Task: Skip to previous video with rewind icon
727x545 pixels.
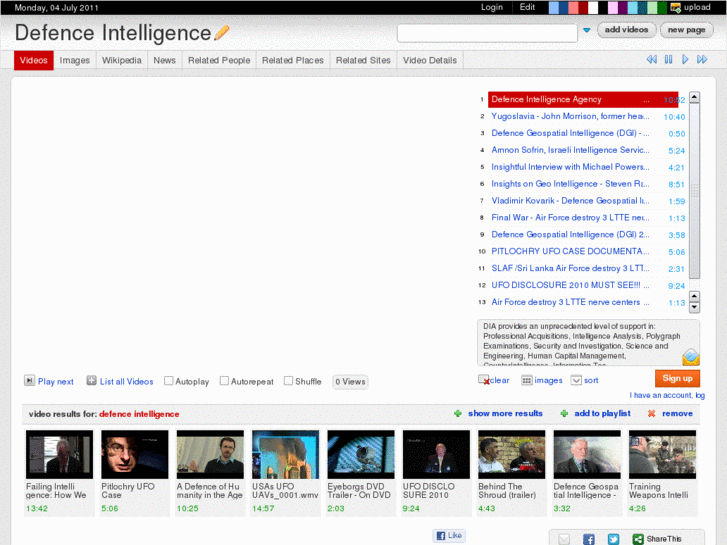Action: pos(651,59)
